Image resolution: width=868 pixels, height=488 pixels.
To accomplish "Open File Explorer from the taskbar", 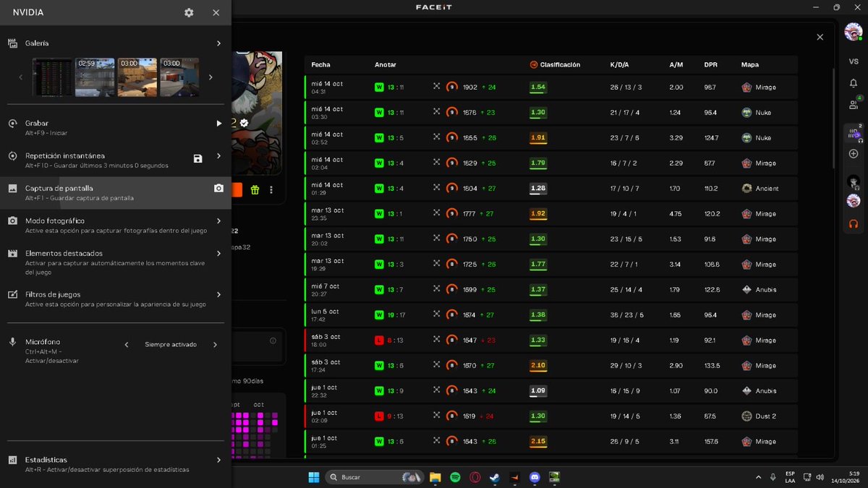I will tap(435, 477).
